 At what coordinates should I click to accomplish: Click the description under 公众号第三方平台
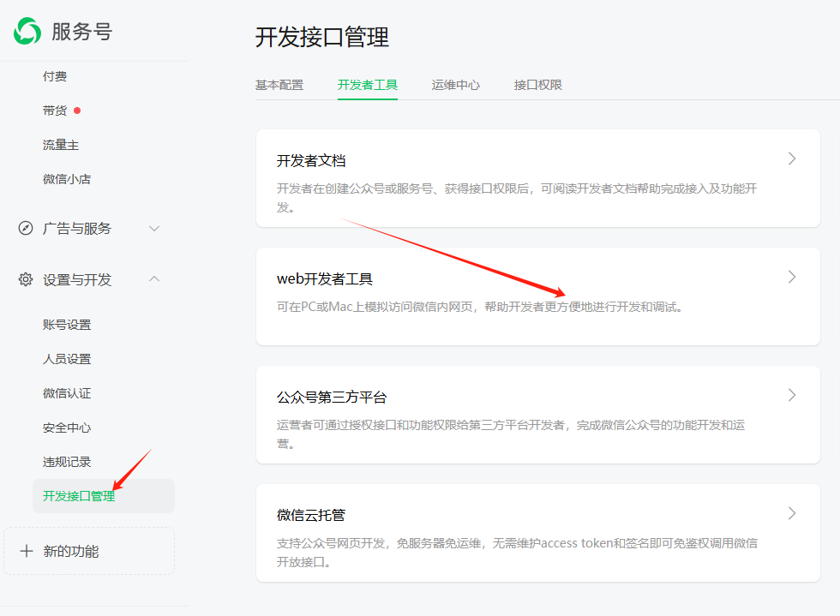tap(511, 434)
